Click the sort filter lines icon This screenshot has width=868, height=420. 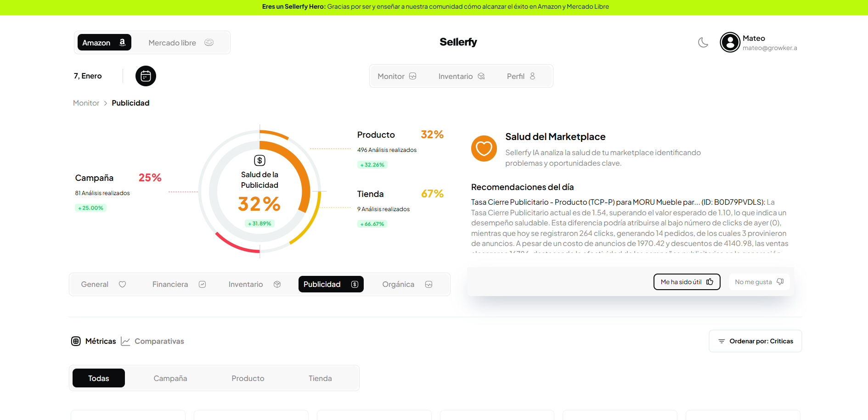(721, 341)
